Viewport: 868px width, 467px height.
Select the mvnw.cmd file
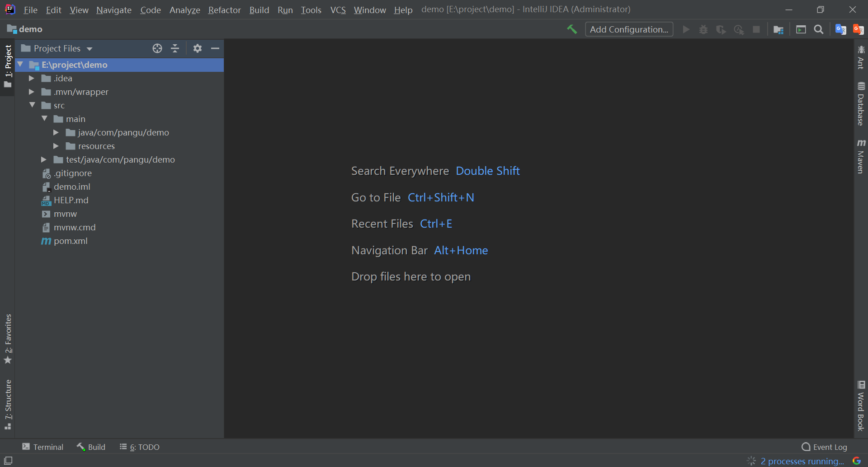75,227
